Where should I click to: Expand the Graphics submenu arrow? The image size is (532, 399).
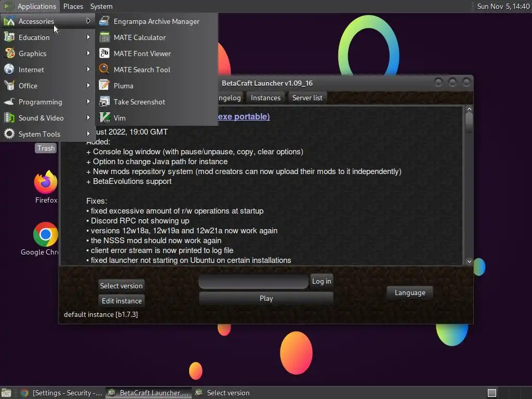(x=88, y=53)
